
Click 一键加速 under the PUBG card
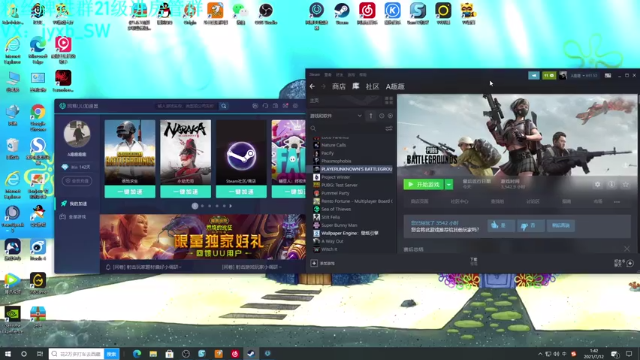(x=130, y=192)
